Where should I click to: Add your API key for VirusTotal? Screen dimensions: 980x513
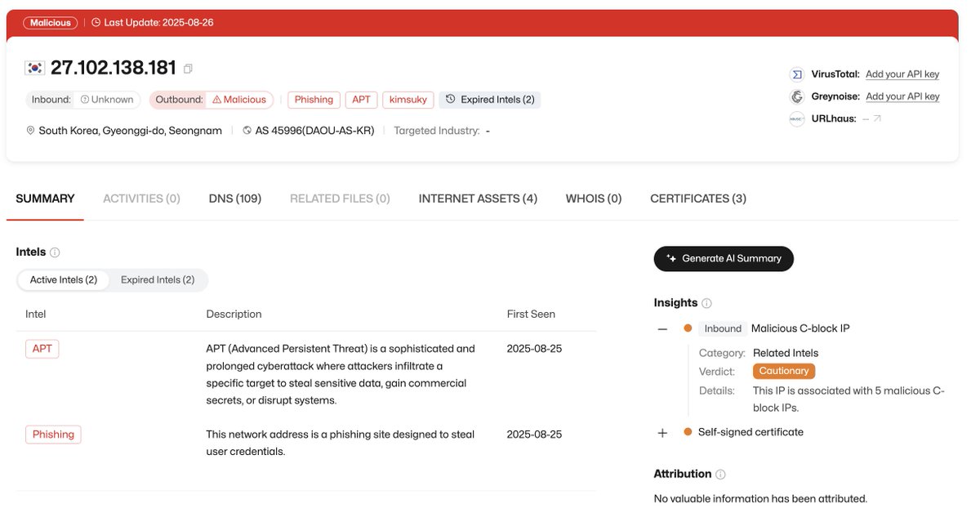[902, 74]
